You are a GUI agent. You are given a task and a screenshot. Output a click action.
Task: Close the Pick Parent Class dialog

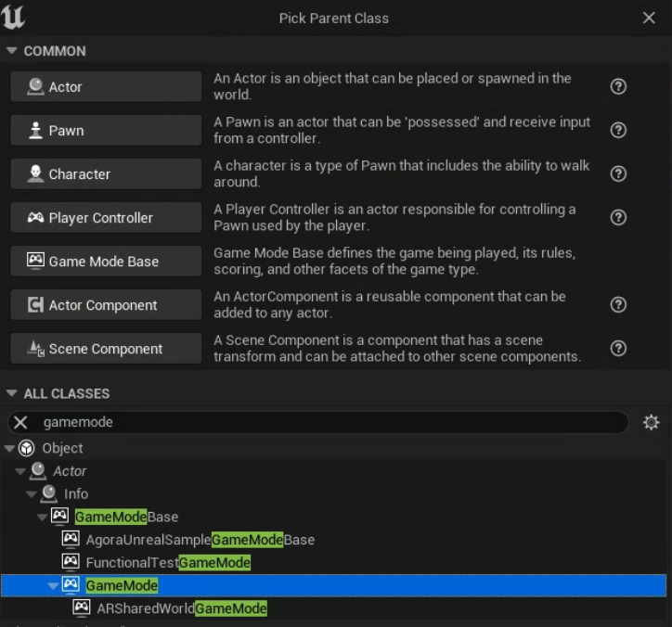click(649, 18)
